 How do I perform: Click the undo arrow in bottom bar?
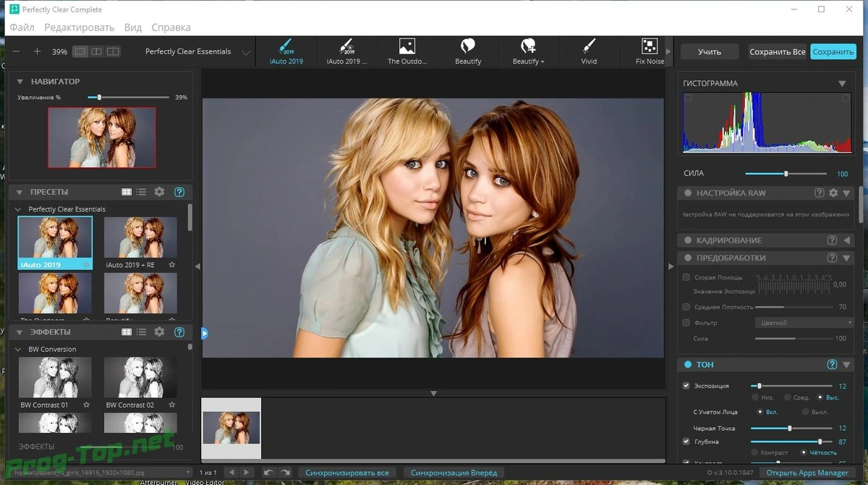(x=268, y=473)
